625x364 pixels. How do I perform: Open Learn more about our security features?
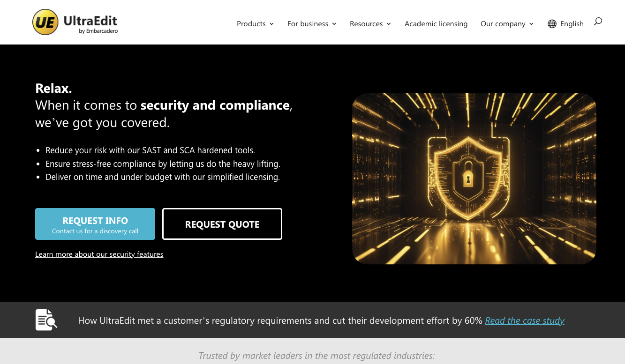99,254
